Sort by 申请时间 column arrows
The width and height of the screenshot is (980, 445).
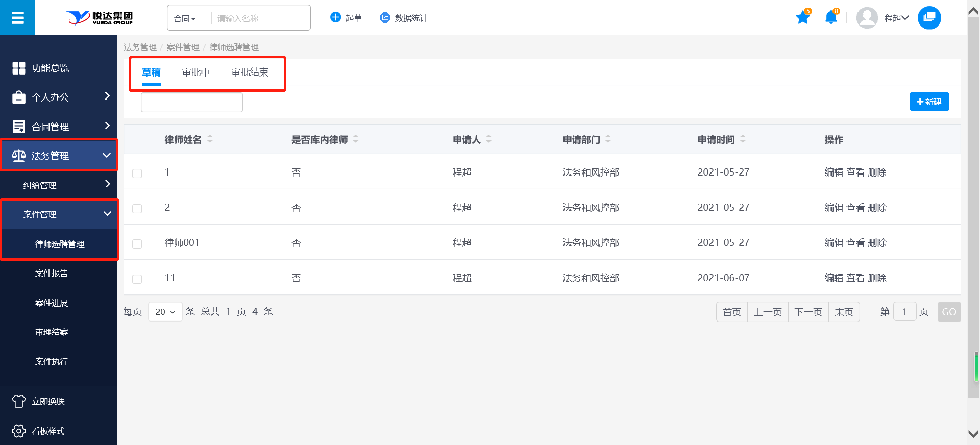pos(743,139)
